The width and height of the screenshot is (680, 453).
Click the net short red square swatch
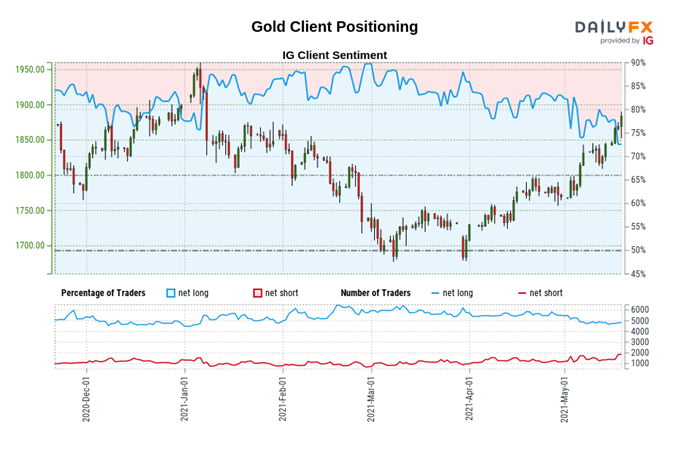pyautogui.click(x=258, y=293)
